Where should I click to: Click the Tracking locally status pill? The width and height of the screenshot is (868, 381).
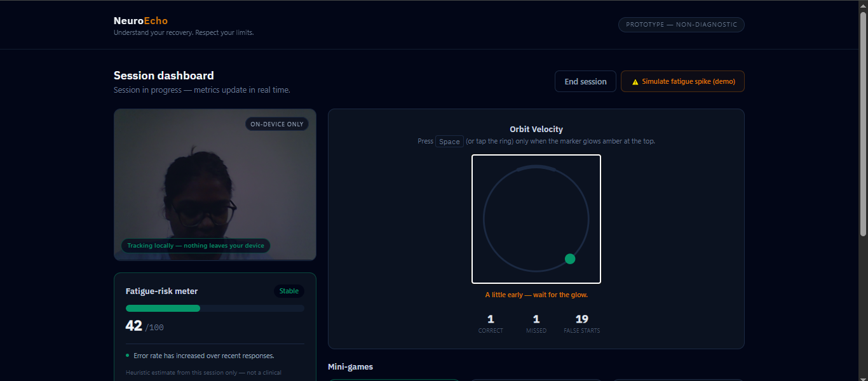click(196, 246)
